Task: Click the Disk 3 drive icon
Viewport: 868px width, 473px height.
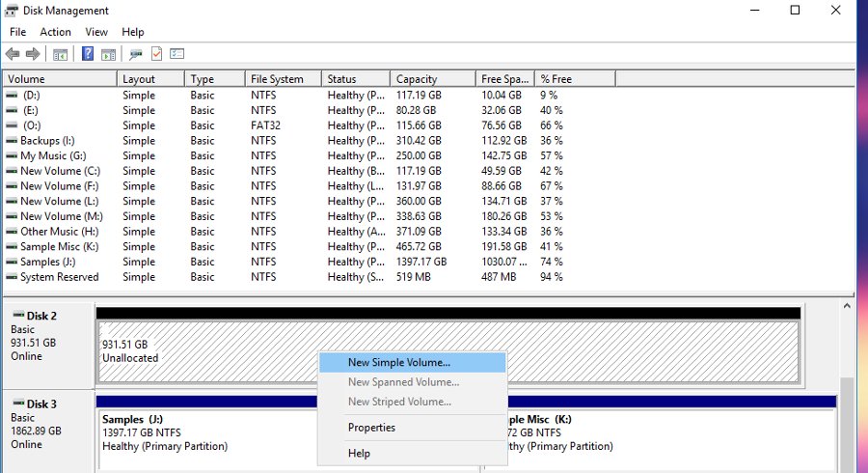Action: click(18, 403)
